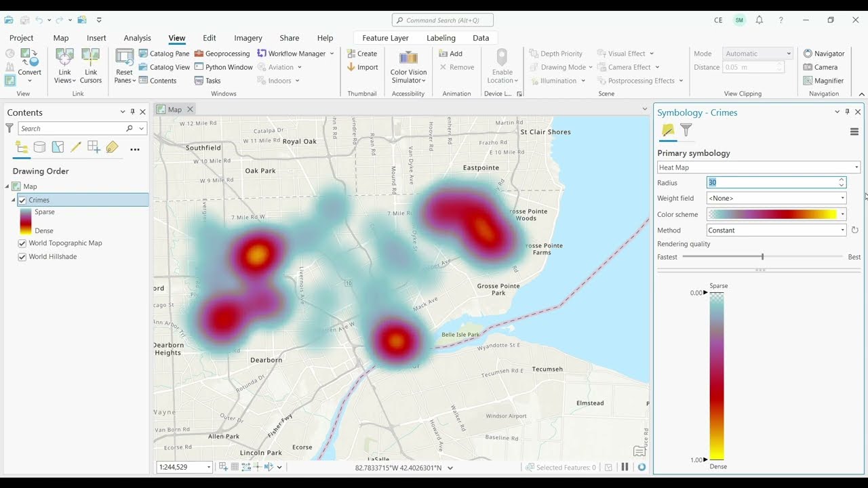Close the Map view tab
Screen dimensions: 868x488
(190, 109)
